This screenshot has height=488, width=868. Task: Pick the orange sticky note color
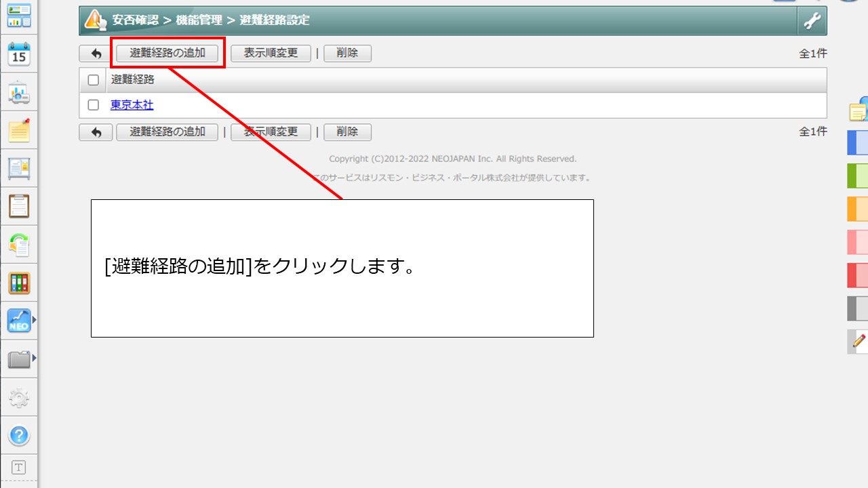point(858,209)
